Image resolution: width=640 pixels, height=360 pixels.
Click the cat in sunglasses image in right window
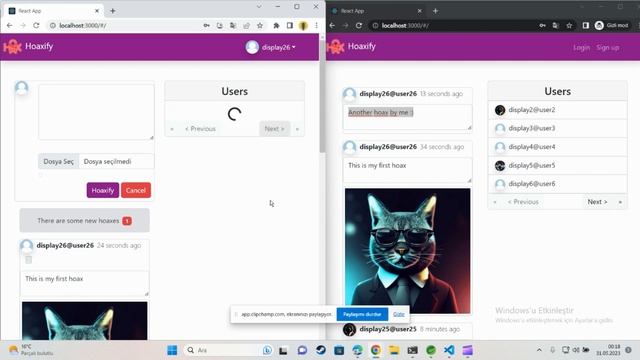click(407, 251)
